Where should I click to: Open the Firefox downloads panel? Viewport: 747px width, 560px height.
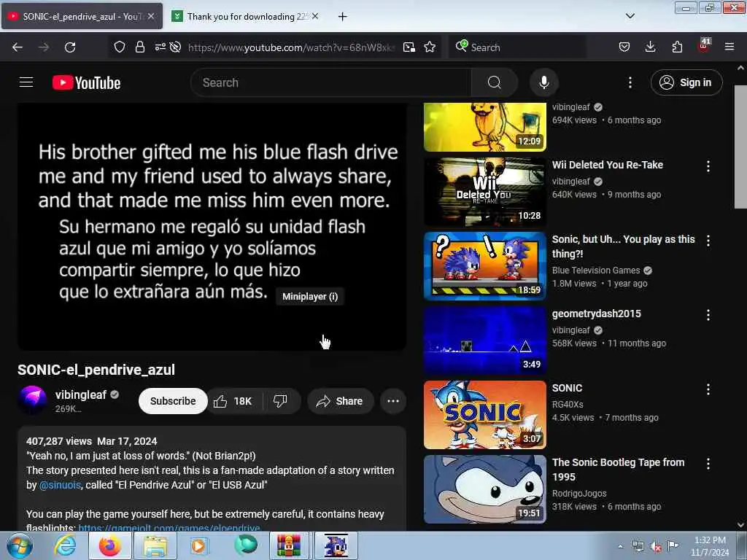(650, 47)
